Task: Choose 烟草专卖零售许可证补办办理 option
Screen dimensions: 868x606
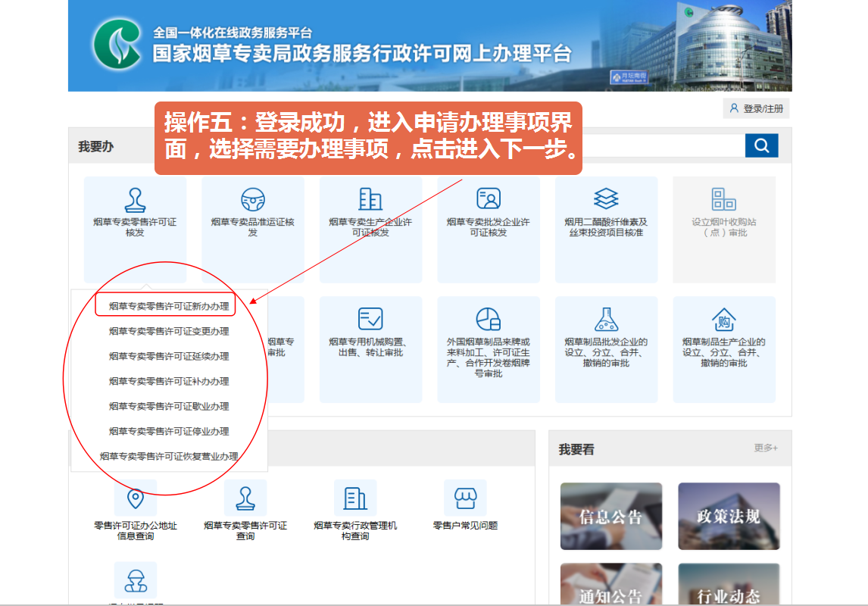Action: tap(169, 381)
